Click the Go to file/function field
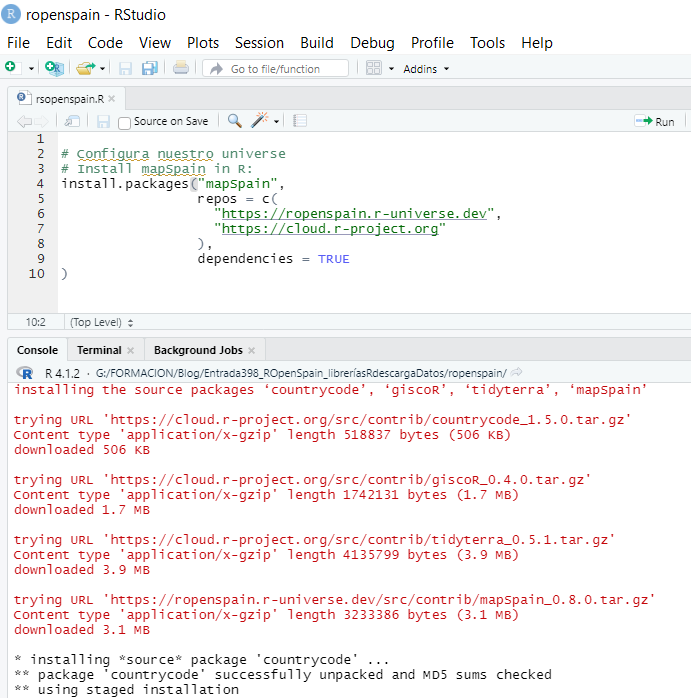Screen dimensions: 691x698 pos(275,69)
